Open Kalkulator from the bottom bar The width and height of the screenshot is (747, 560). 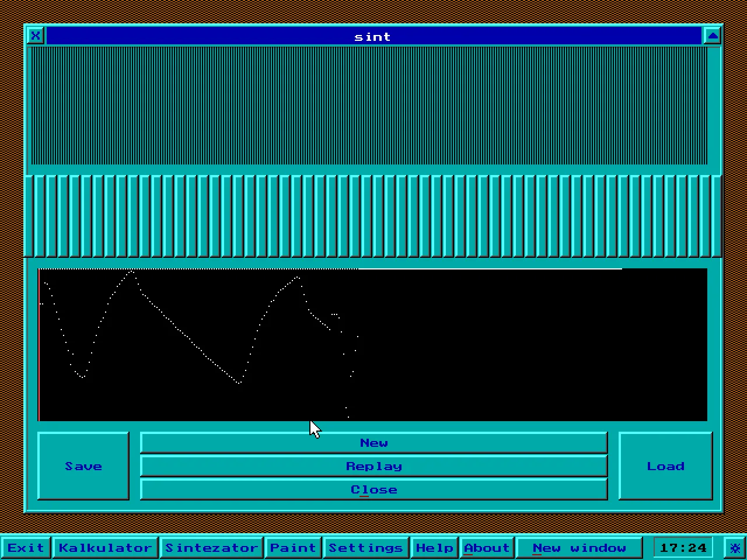[x=105, y=548]
